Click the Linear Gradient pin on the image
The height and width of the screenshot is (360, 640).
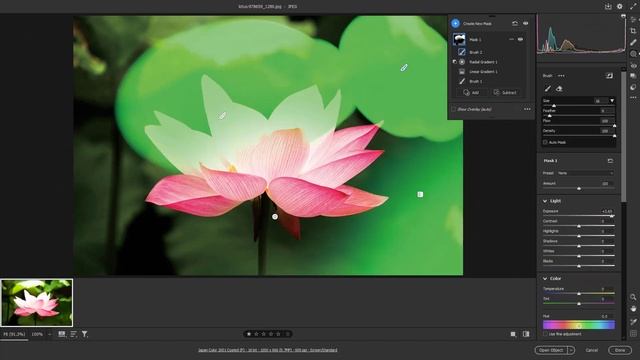coord(420,195)
